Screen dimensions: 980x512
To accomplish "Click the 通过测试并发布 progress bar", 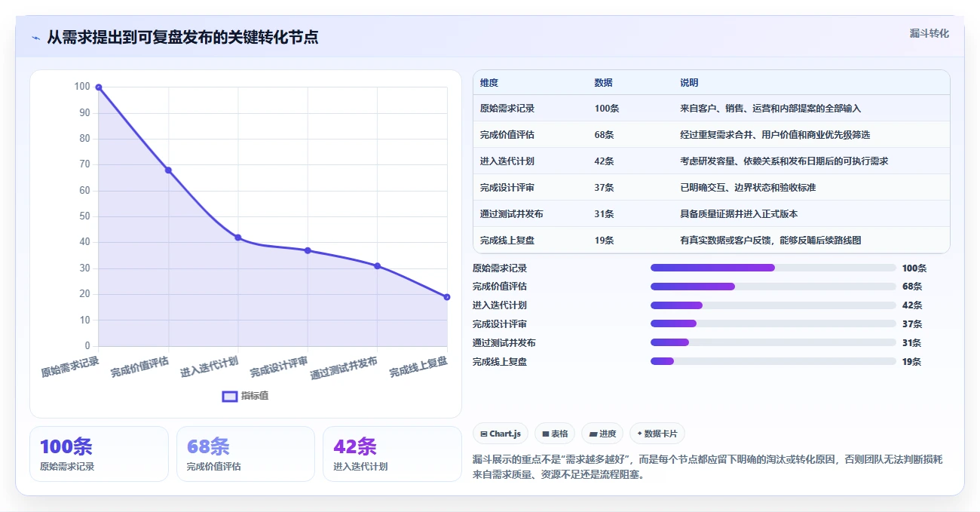I will click(x=773, y=343).
